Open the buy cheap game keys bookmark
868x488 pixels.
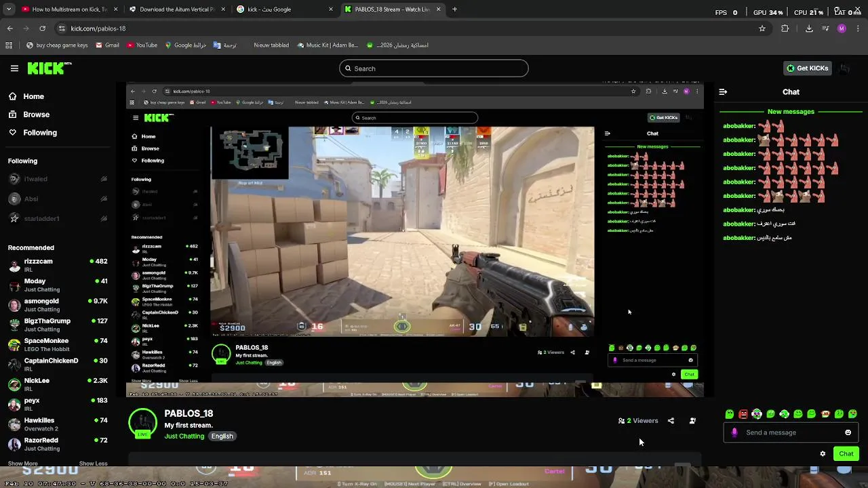point(57,45)
